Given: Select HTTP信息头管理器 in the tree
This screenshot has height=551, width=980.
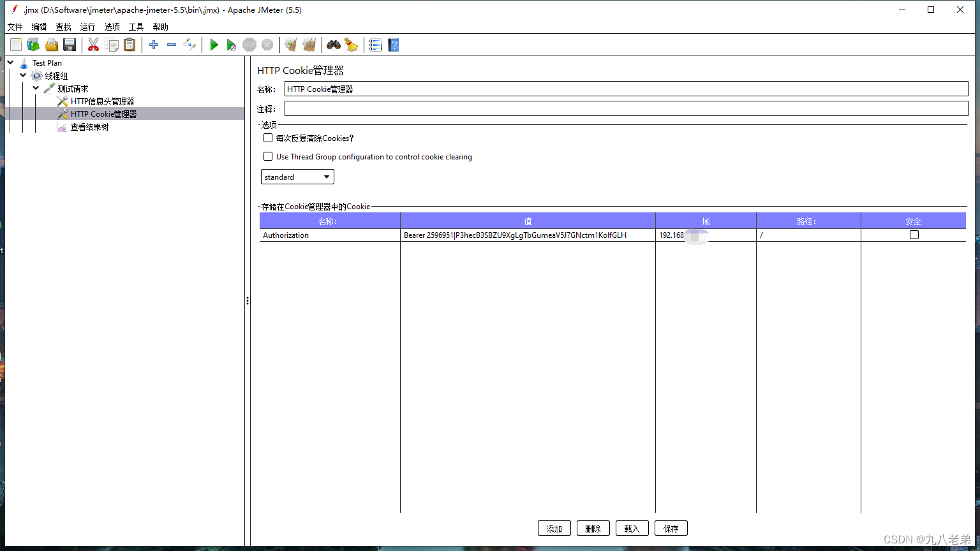Looking at the screenshot, I should pyautogui.click(x=102, y=101).
